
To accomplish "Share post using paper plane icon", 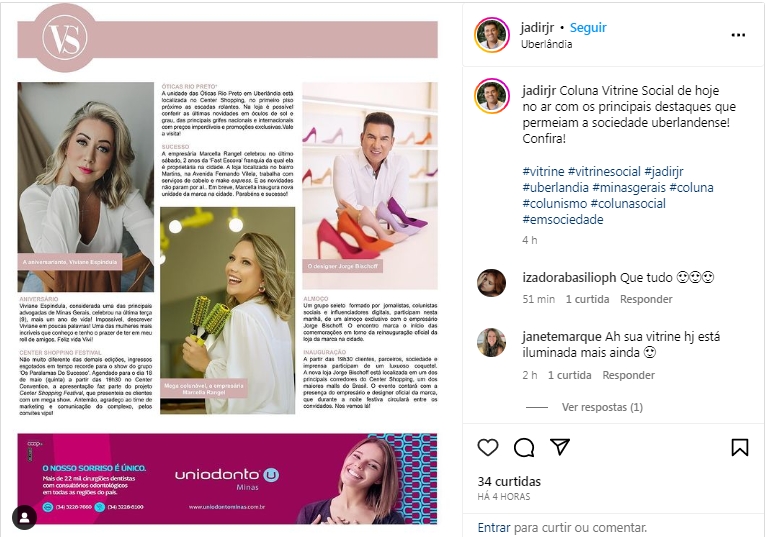I will (x=560, y=446).
